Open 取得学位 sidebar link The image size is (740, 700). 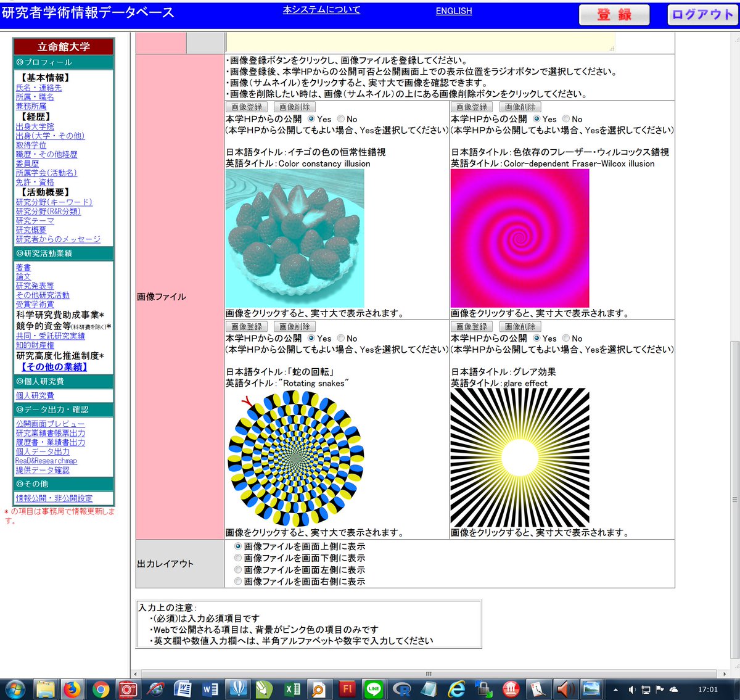pos(31,145)
